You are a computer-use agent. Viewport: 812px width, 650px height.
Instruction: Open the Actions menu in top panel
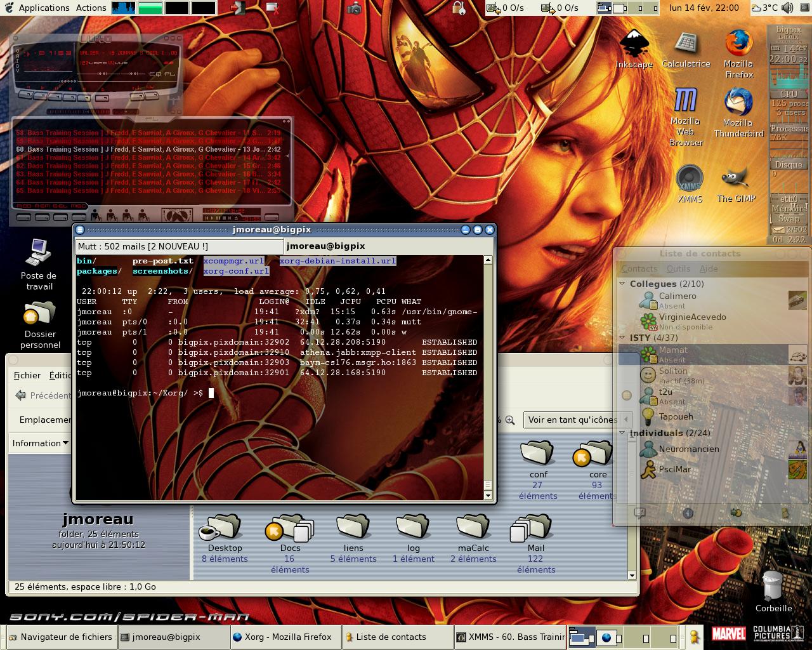point(91,8)
